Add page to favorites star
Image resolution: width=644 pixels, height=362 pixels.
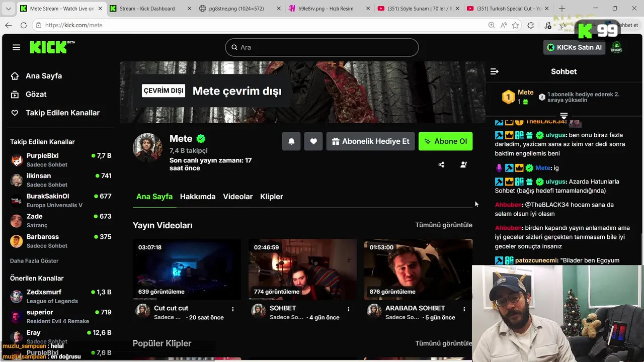point(516,25)
